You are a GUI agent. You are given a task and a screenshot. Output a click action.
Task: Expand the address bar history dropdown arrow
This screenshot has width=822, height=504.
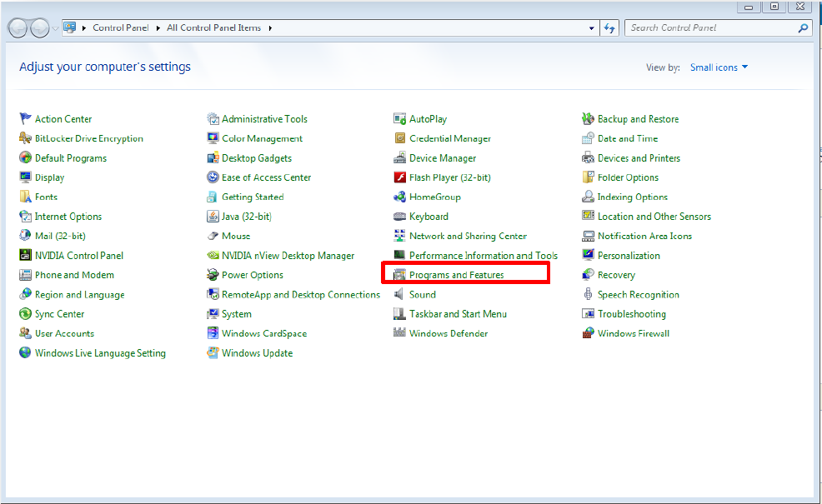(x=591, y=28)
